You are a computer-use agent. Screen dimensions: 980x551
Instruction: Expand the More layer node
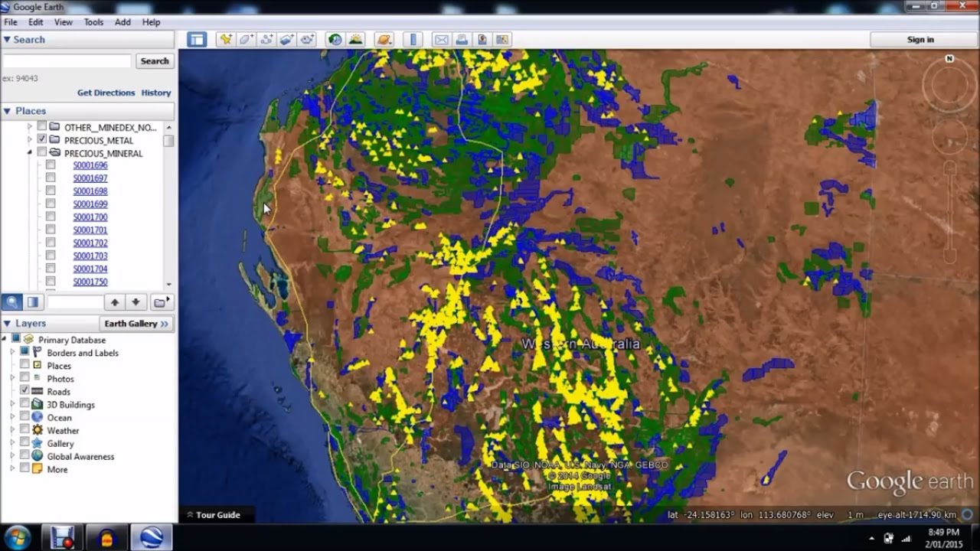12,469
